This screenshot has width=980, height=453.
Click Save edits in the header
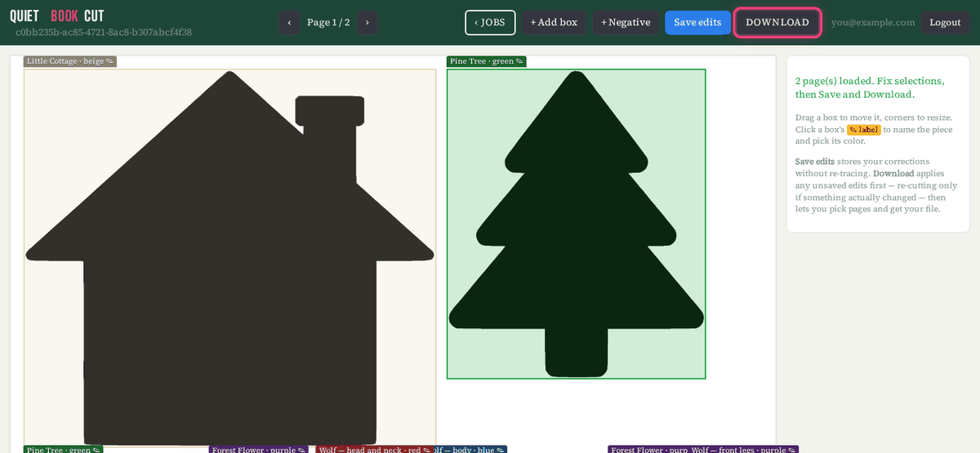point(697,22)
